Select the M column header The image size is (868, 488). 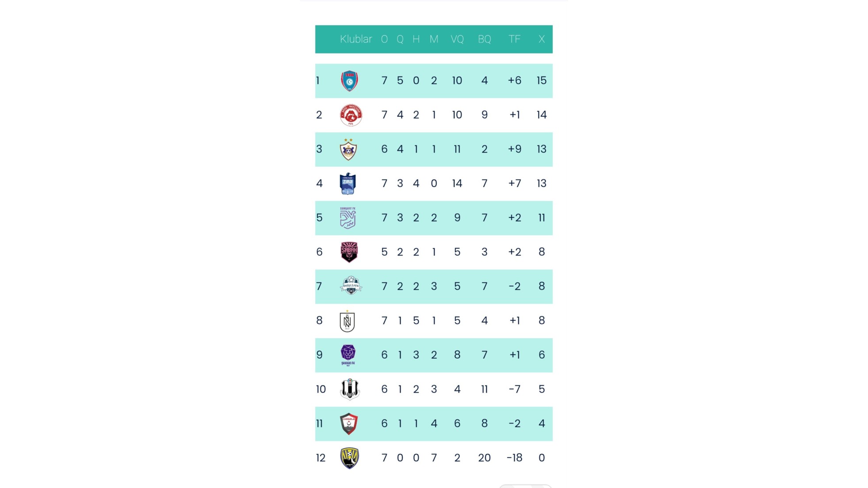pyautogui.click(x=434, y=39)
